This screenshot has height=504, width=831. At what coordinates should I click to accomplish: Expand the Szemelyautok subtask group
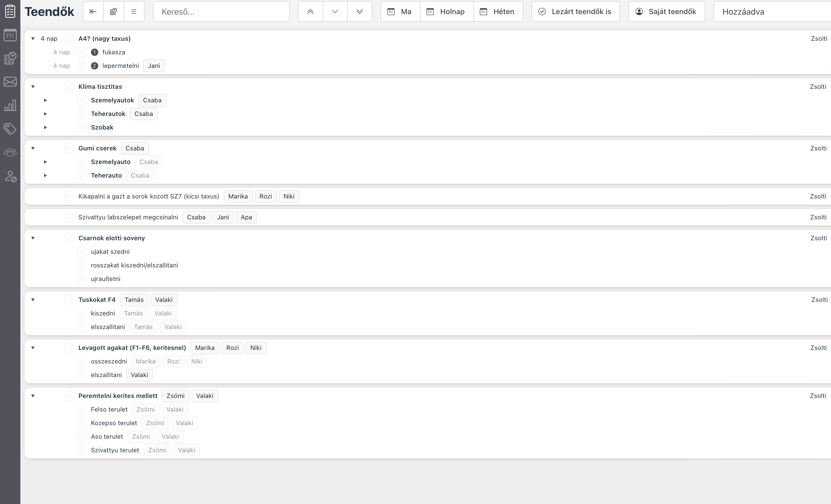tap(45, 101)
